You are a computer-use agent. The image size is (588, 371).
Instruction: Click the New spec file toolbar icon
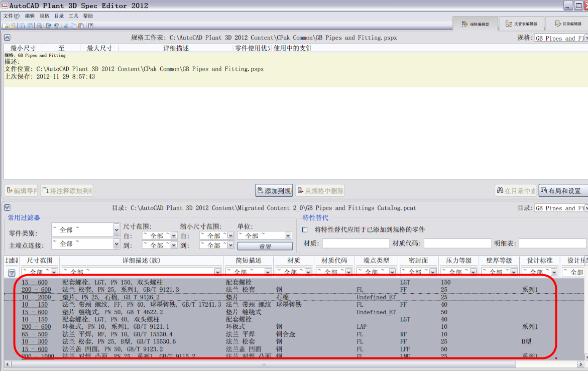click(5, 26)
